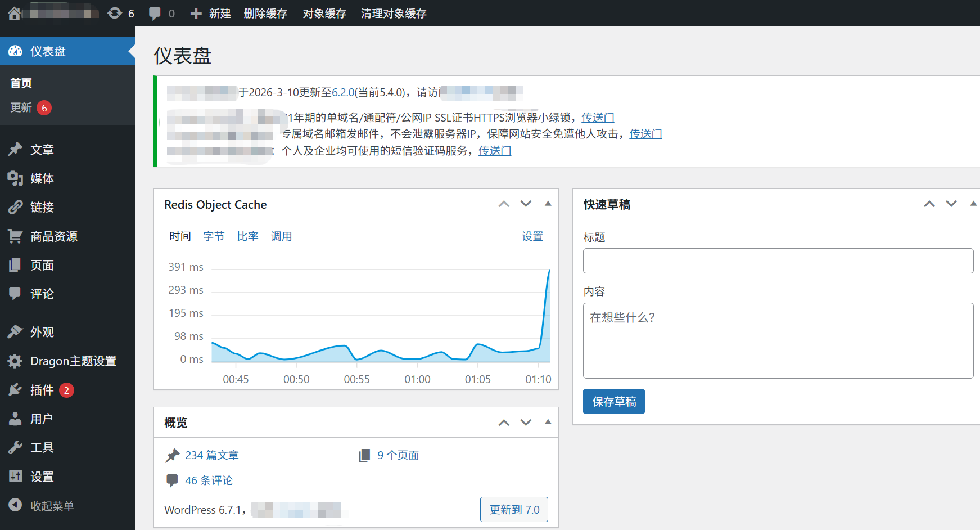Collapse the 快速草稿 panel
Screen dimensions: 980x530
pyautogui.click(x=973, y=204)
